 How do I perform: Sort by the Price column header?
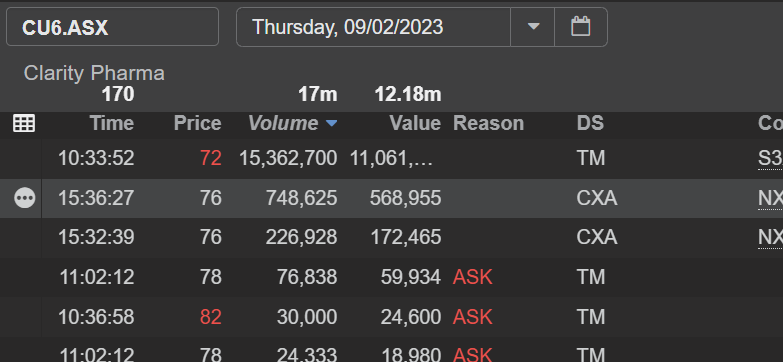point(197,123)
